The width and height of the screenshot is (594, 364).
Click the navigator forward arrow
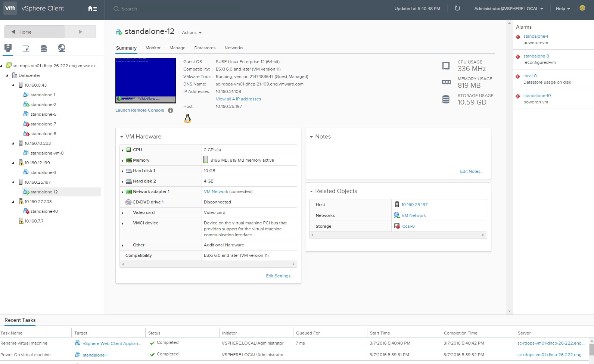(80, 32)
